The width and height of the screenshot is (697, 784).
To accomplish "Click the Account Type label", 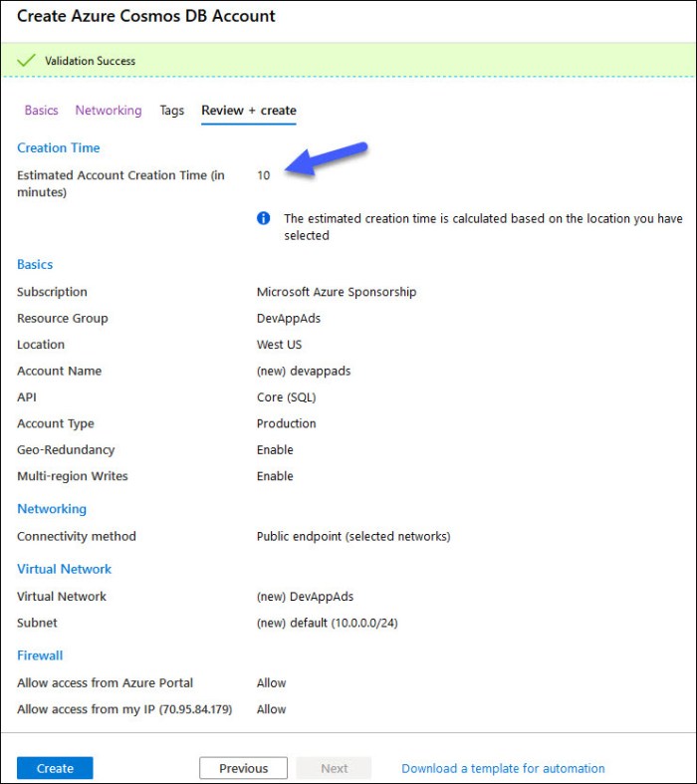I will click(x=56, y=424).
